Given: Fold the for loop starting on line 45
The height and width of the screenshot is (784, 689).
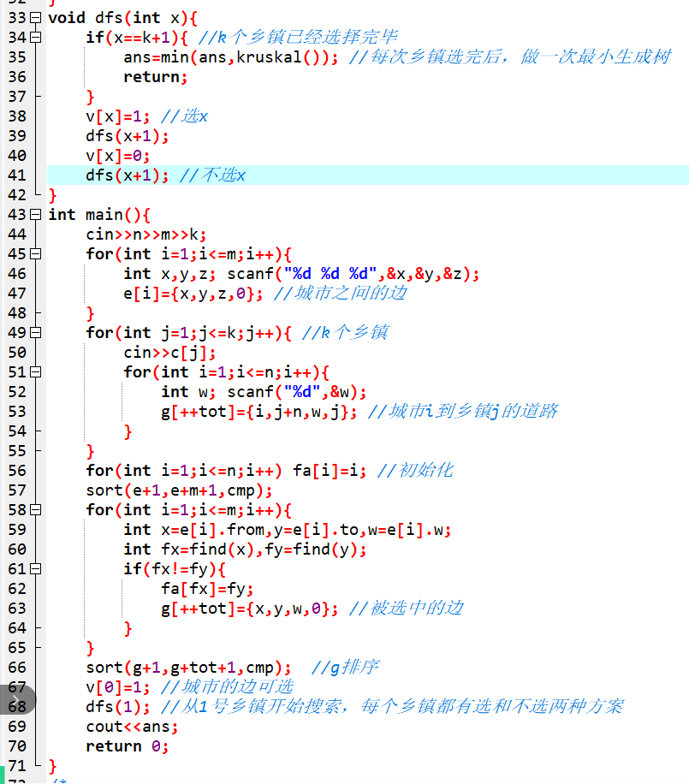Looking at the screenshot, I should (x=34, y=254).
